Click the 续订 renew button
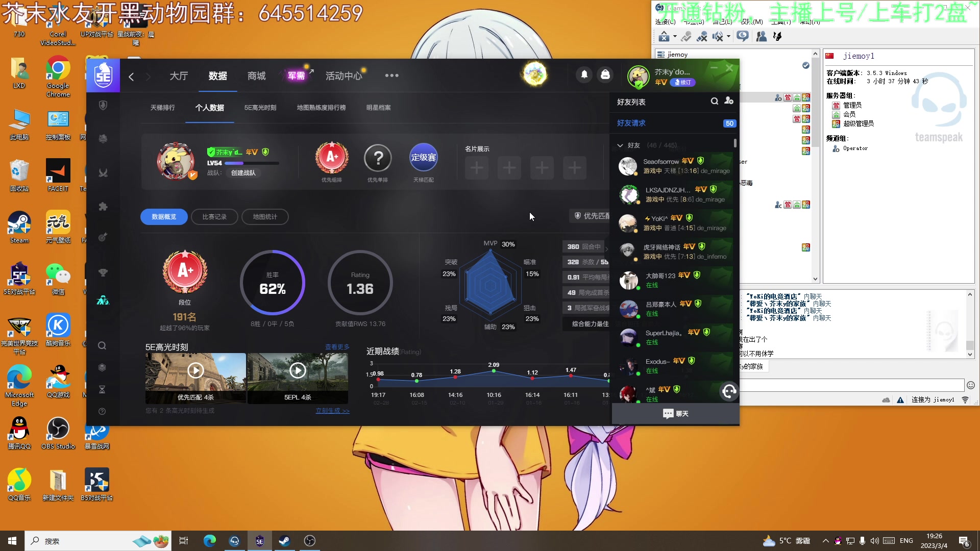The image size is (980, 551). click(682, 82)
